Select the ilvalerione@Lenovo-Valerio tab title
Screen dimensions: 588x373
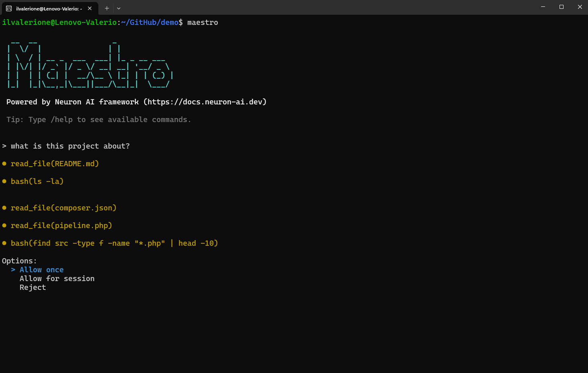[49, 8]
